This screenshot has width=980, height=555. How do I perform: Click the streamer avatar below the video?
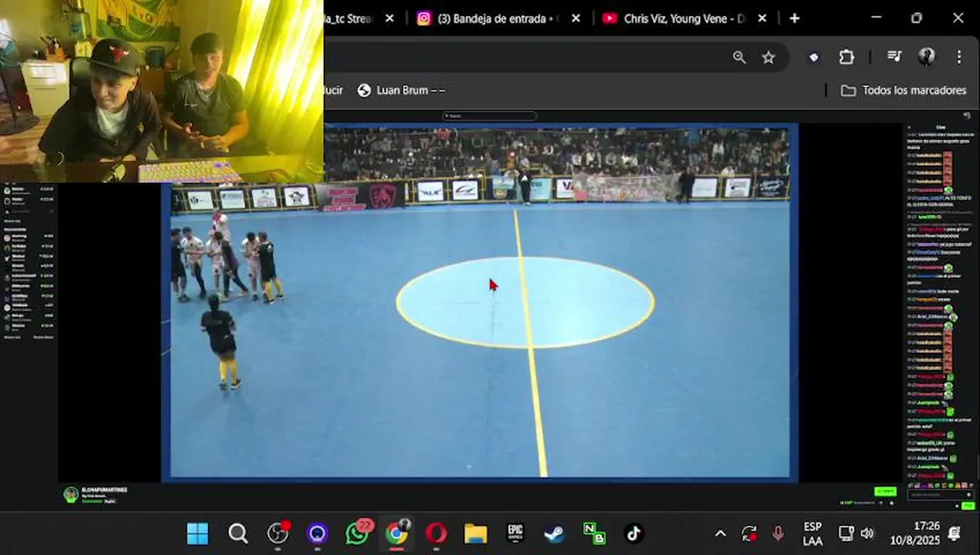coord(71,495)
